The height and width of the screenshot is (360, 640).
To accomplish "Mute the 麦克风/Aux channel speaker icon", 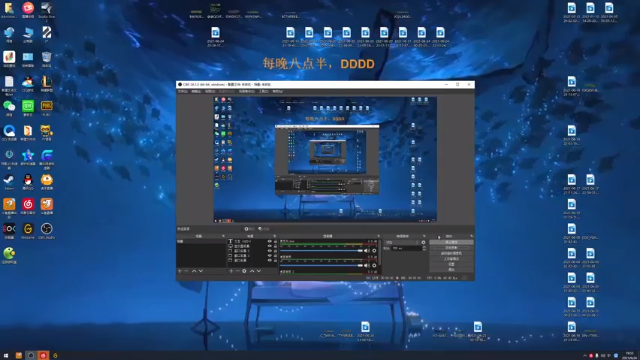I will 367,251.
